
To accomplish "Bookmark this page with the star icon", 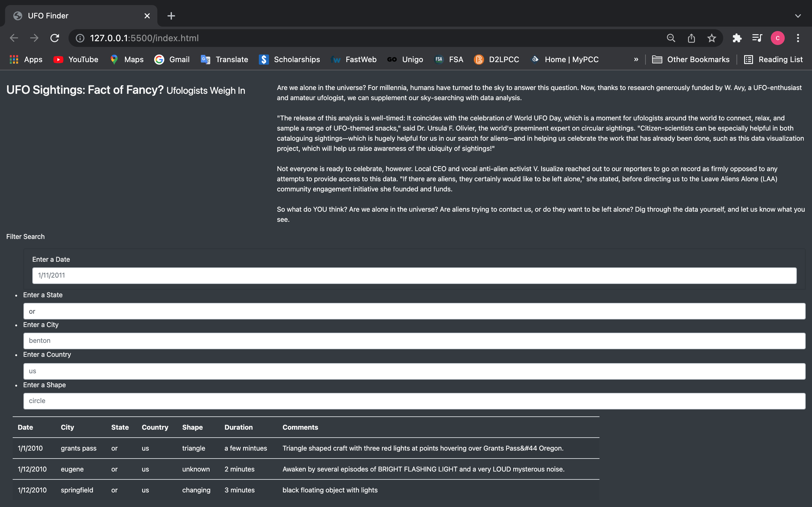I will click(712, 38).
